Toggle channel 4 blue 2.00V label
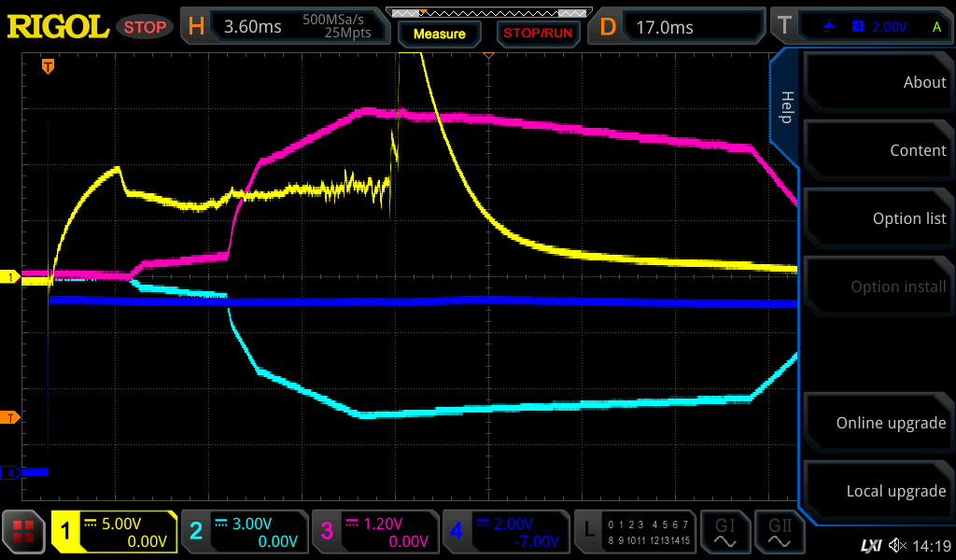This screenshot has height=560, width=956. pyautogui.click(x=504, y=532)
